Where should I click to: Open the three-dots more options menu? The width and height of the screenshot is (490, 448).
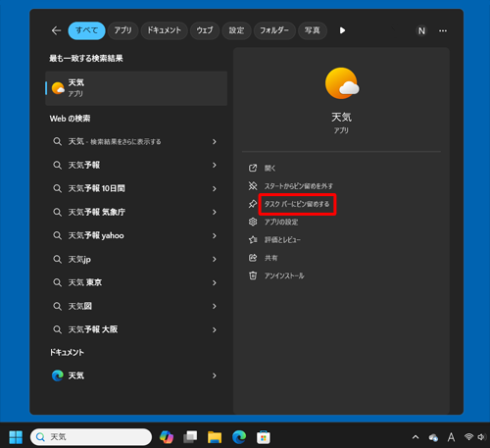point(443,30)
